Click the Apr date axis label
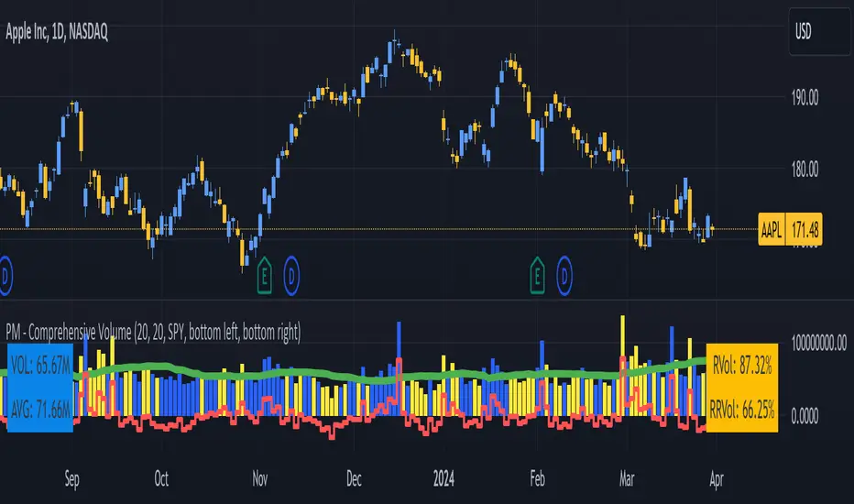854x504 pixels. (717, 479)
